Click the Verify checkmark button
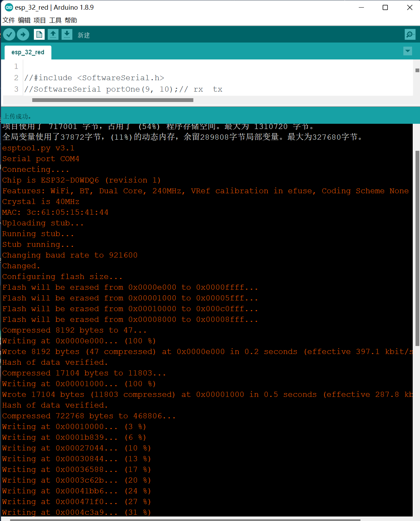The height and width of the screenshot is (521, 420). (x=9, y=35)
